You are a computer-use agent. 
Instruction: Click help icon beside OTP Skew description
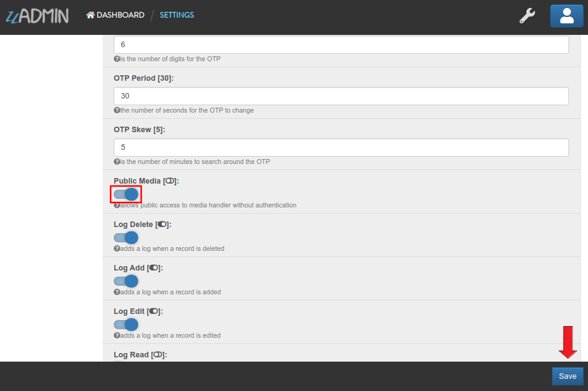click(117, 162)
